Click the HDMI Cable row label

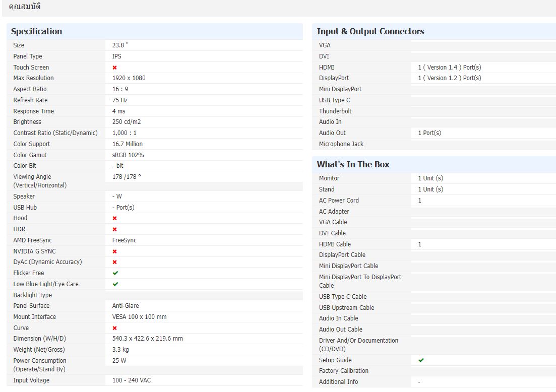pyautogui.click(x=335, y=244)
